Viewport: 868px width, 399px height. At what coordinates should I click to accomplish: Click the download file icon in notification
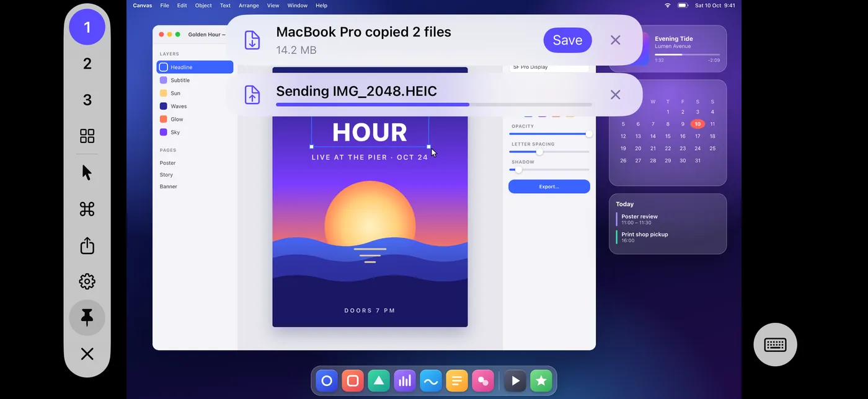click(252, 40)
